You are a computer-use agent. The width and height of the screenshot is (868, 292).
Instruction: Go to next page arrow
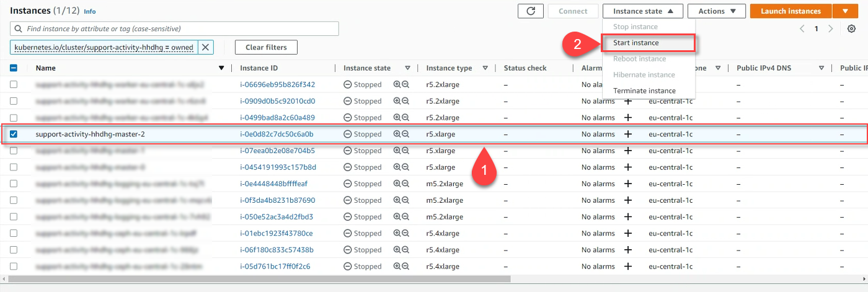(831, 29)
